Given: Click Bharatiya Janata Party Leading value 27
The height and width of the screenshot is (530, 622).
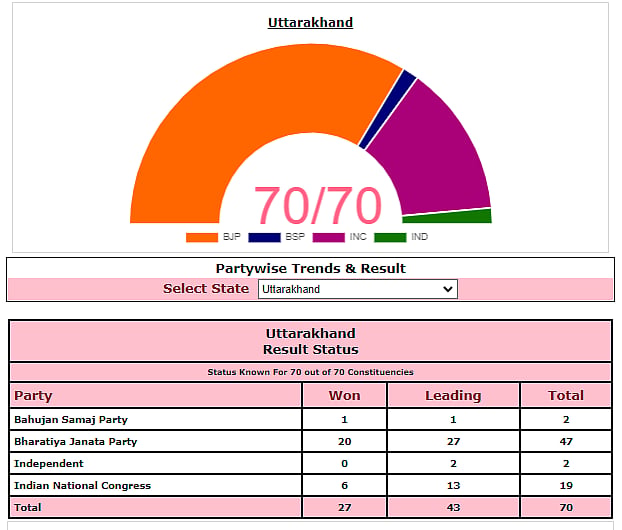Looking at the screenshot, I should click(453, 442).
